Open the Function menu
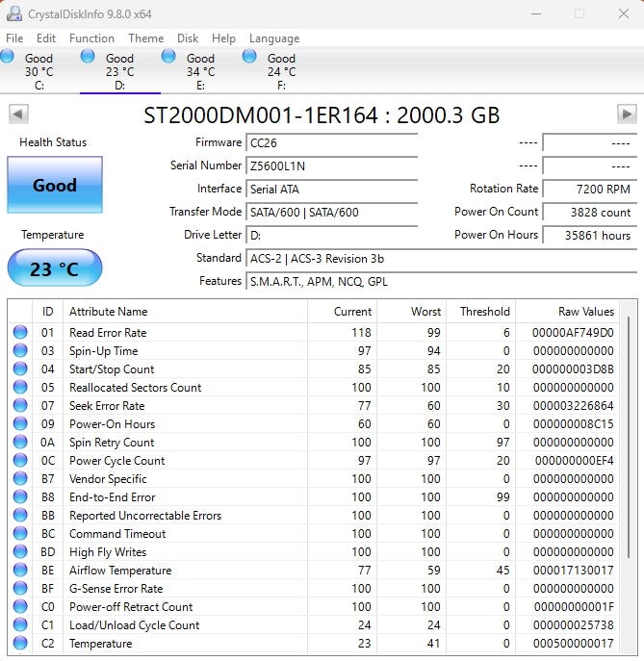Viewport: 644px width, 661px height. pyautogui.click(x=91, y=38)
